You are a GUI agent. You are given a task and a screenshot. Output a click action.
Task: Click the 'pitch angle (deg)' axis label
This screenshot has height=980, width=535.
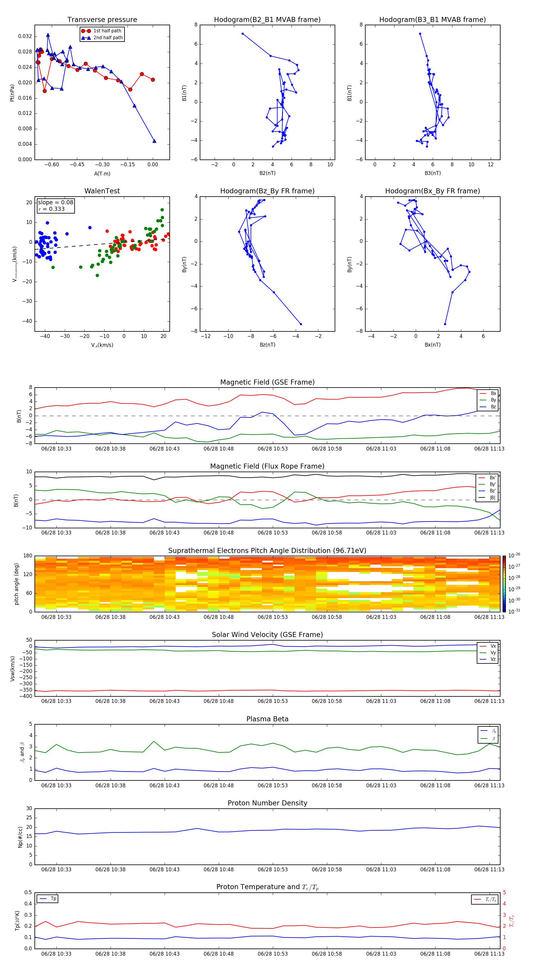[x=16, y=584]
